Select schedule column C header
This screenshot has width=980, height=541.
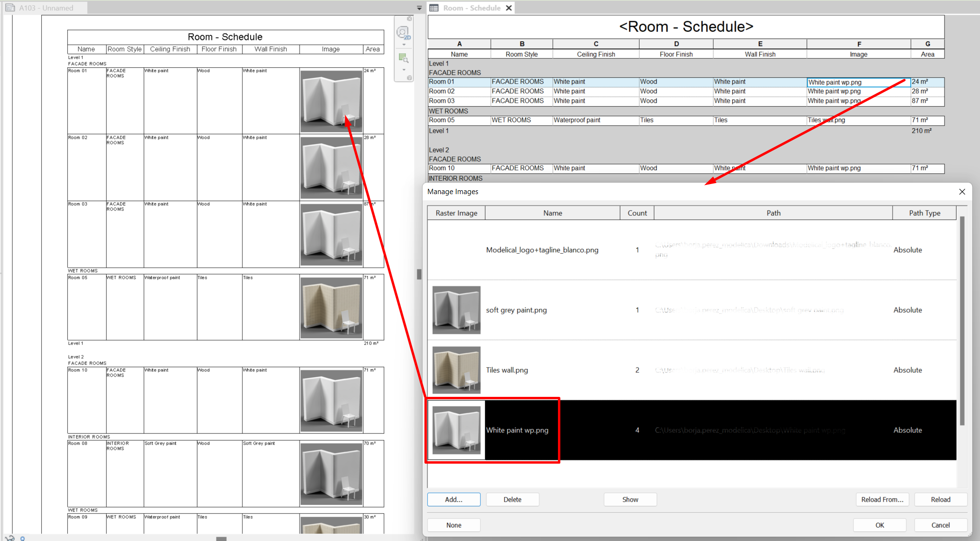click(x=596, y=44)
